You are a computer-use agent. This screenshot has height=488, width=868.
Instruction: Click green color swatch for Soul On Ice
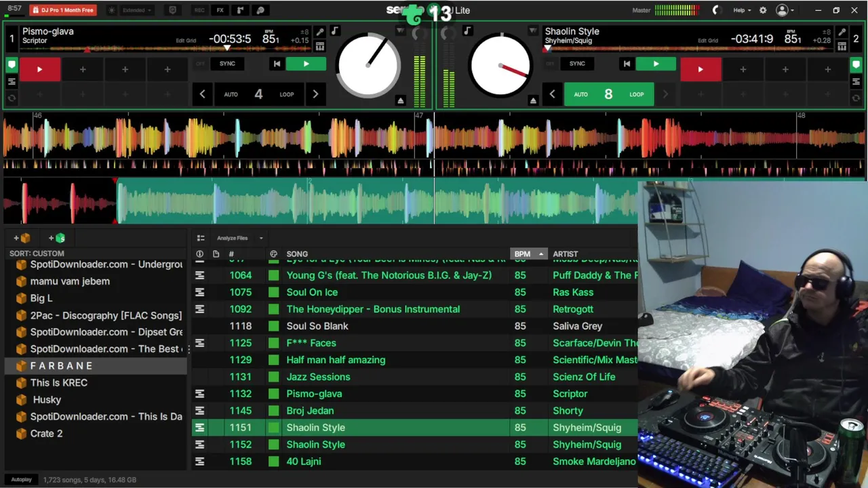pyautogui.click(x=273, y=292)
